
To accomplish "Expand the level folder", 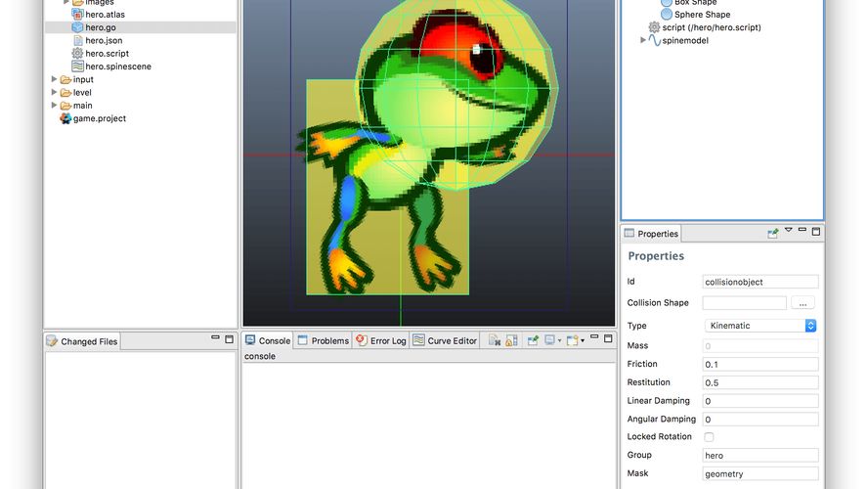I will [55, 93].
